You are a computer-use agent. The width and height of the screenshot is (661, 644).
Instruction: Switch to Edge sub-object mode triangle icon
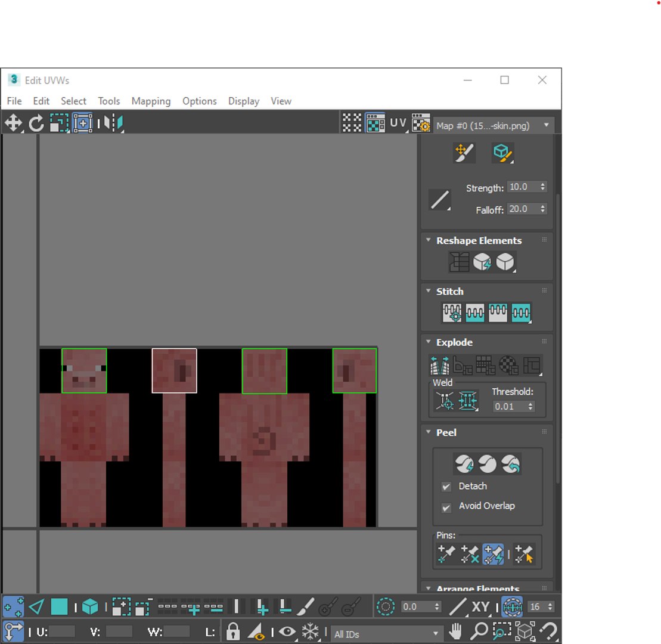click(37, 607)
